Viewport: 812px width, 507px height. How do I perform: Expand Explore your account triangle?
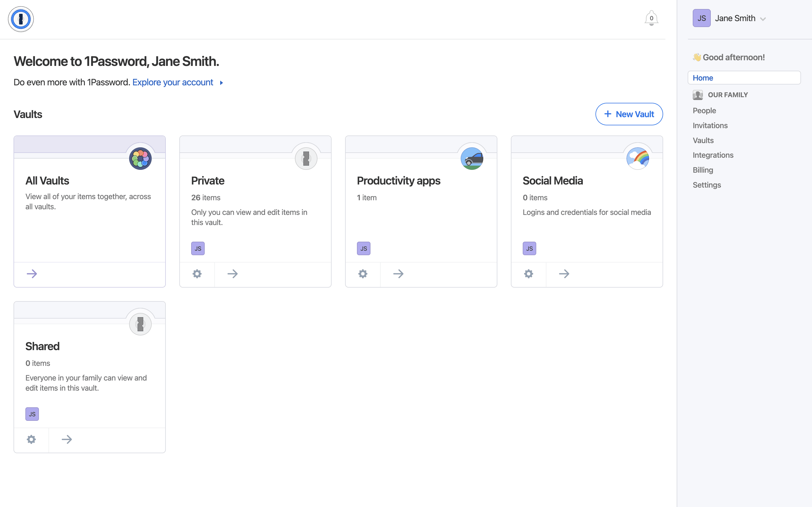point(221,83)
